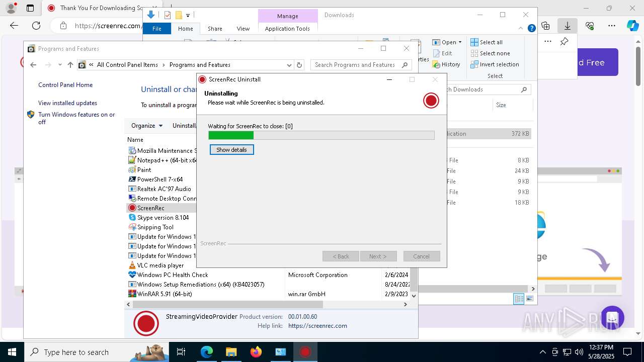Open File Explorer from the taskbar
644x362 pixels.
[231, 352]
